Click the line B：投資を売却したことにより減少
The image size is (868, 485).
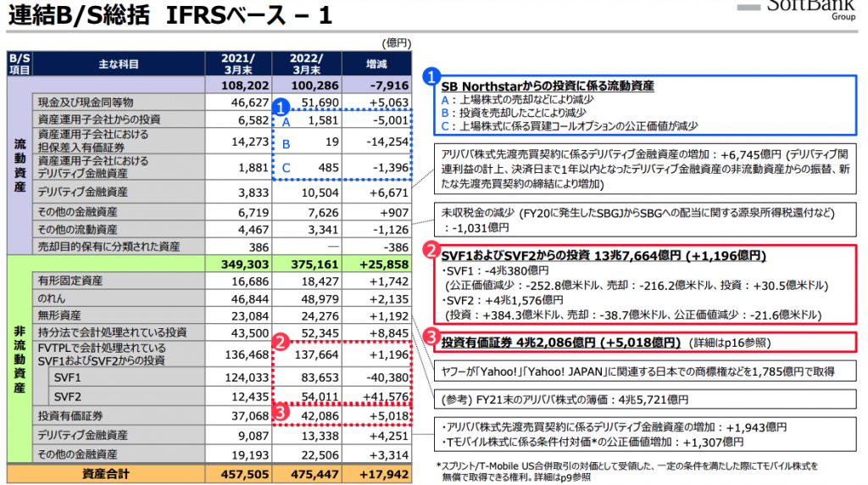click(513, 113)
